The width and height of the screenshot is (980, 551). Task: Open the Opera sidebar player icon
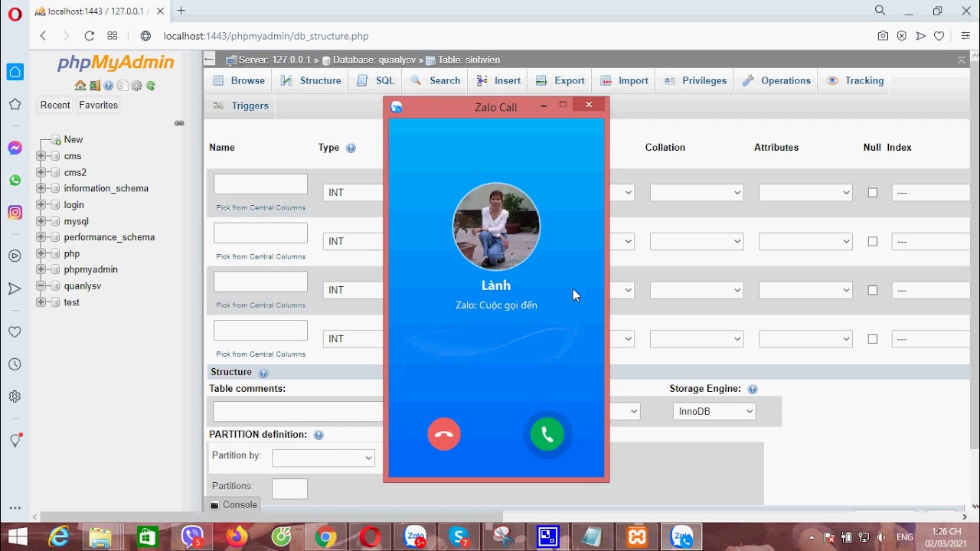(15, 256)
